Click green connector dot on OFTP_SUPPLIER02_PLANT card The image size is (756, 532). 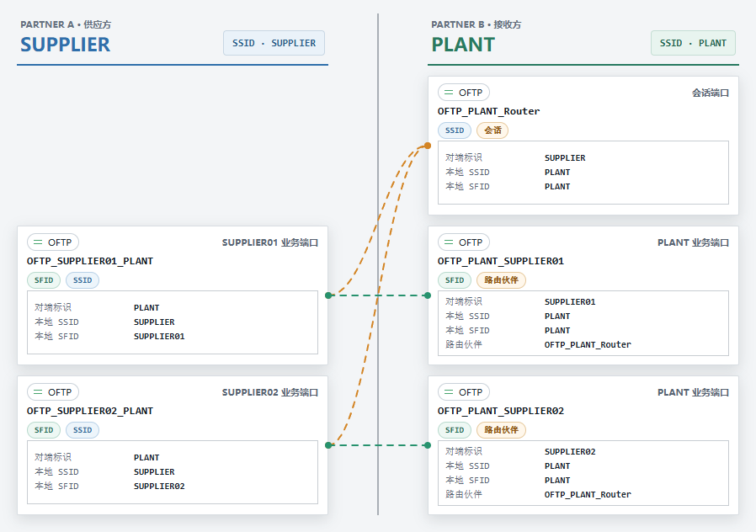(x=328, y=445)
